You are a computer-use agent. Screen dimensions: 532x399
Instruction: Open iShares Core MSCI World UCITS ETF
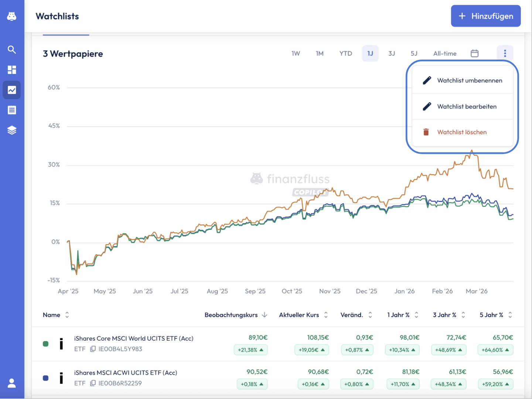133,338
